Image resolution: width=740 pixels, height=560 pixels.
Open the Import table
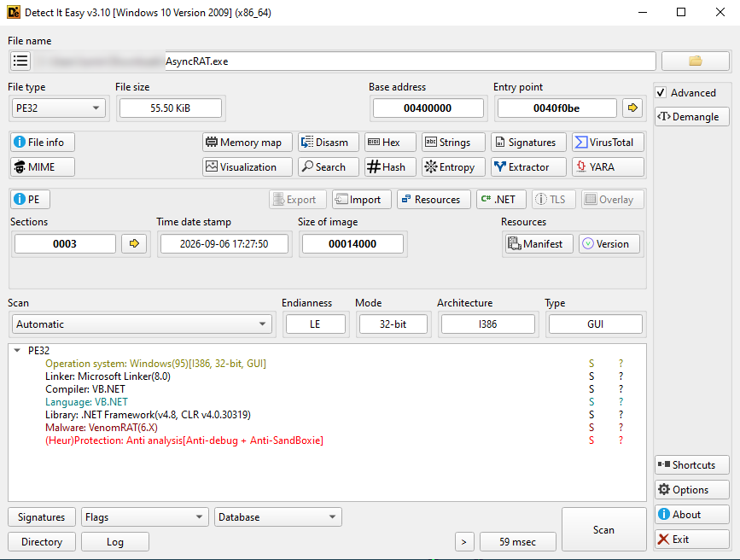pyautogui.click(x=362, y=199)
